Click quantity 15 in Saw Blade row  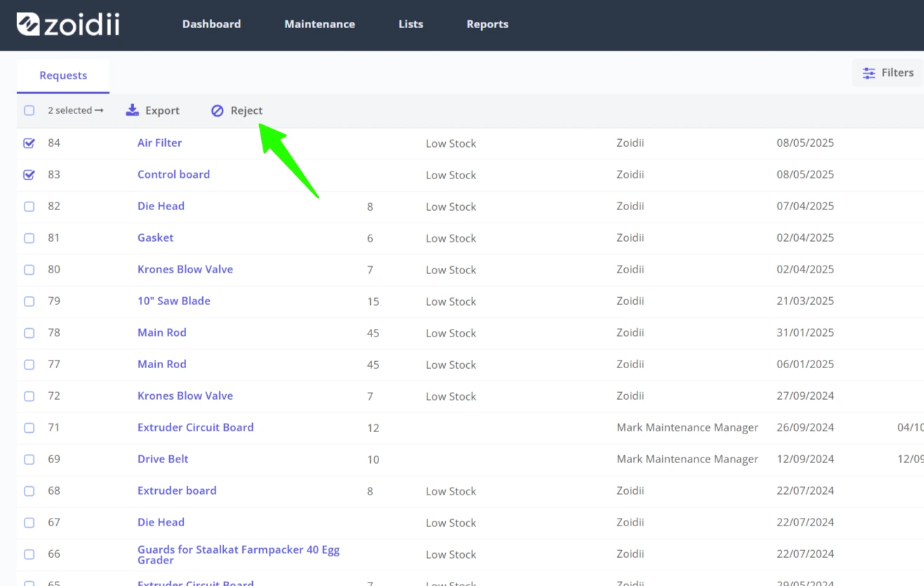(x=373, y=301)
